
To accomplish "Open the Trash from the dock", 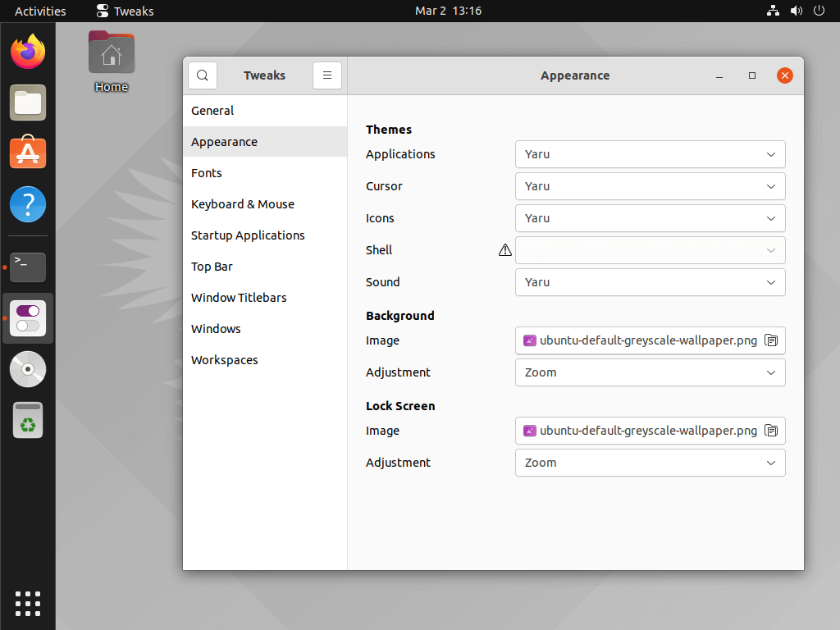I will (28, 420).
